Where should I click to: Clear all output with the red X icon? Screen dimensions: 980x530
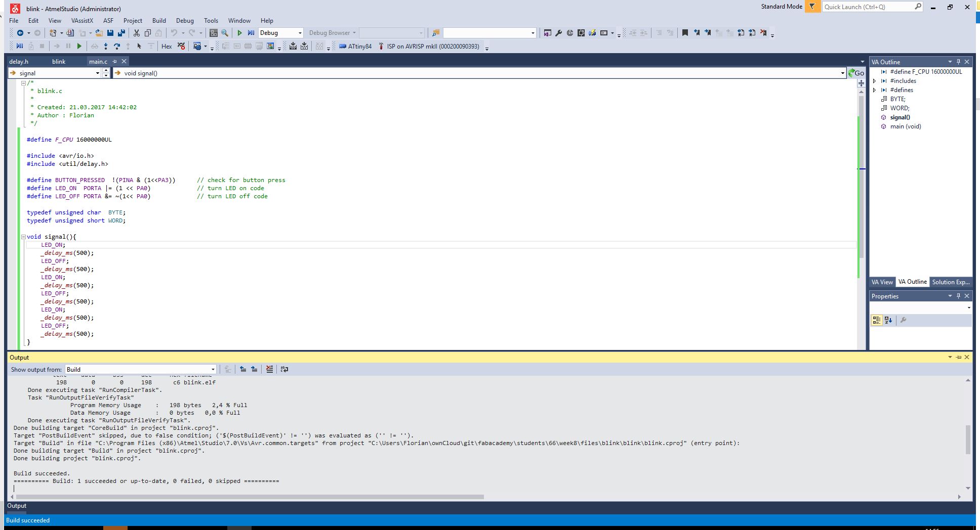click(269, 369)
